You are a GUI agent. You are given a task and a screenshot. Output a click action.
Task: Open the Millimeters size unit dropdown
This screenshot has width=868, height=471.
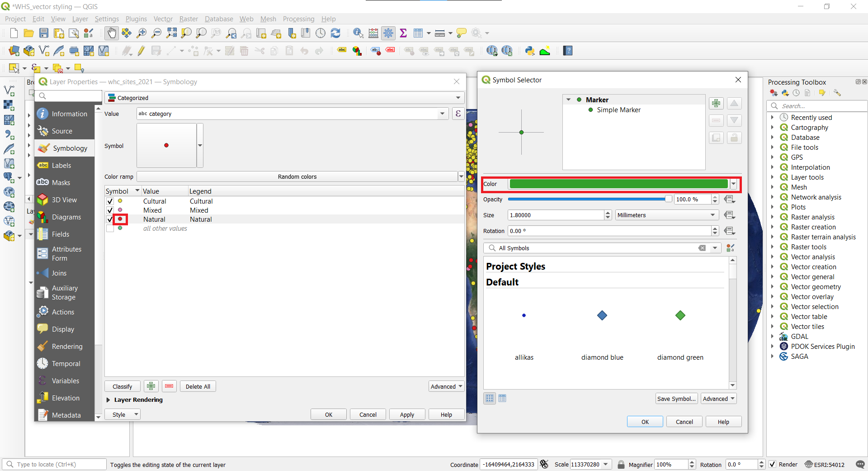pos(667,215)
